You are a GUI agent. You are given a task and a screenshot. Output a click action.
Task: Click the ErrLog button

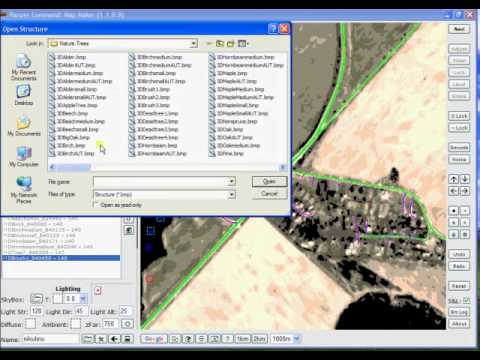[x=459, y=312]
